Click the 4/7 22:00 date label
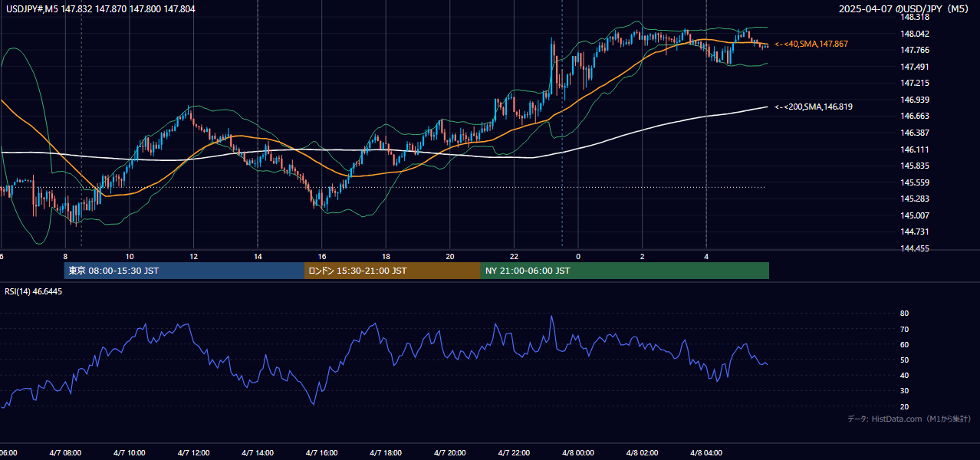 (x=514, y=453)
